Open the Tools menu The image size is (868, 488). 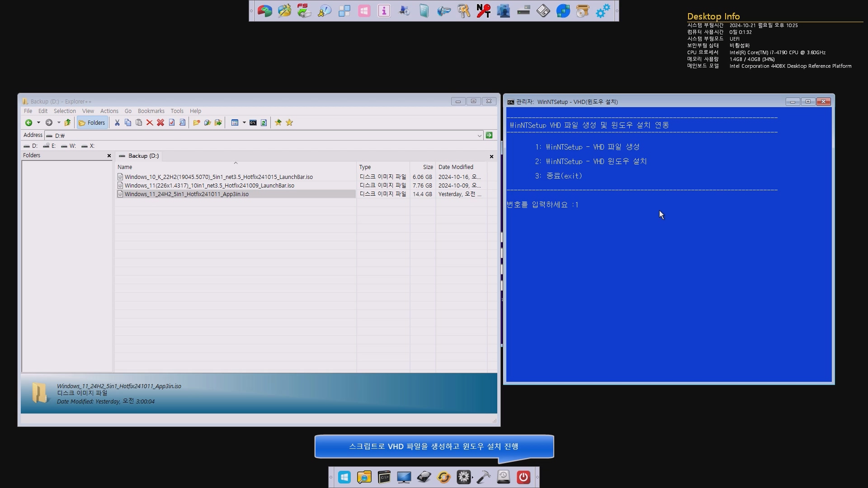tap(177, 111)
